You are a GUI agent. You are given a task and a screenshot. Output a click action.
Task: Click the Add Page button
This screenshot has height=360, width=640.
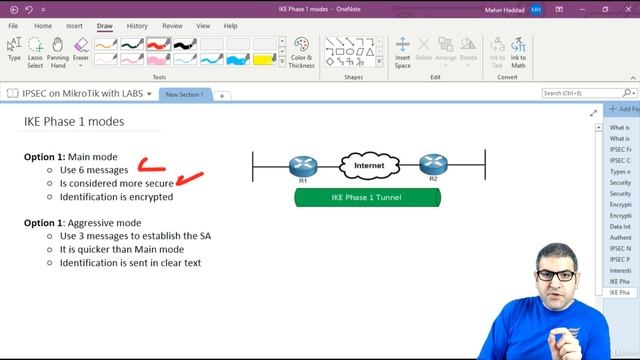624,109
